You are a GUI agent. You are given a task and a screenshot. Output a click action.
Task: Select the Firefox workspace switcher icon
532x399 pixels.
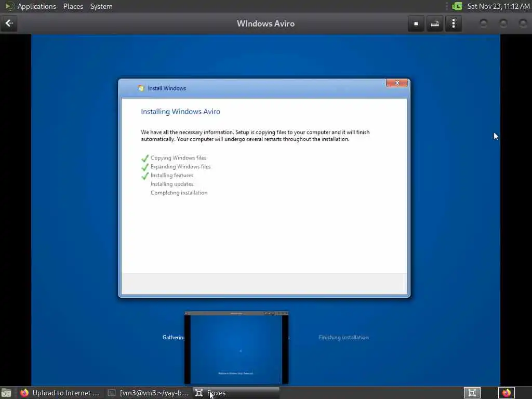[506, 393]
